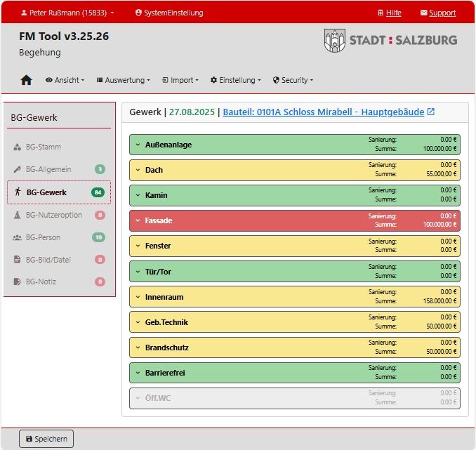Expand the Barrierefrei section

pos(294,373)
